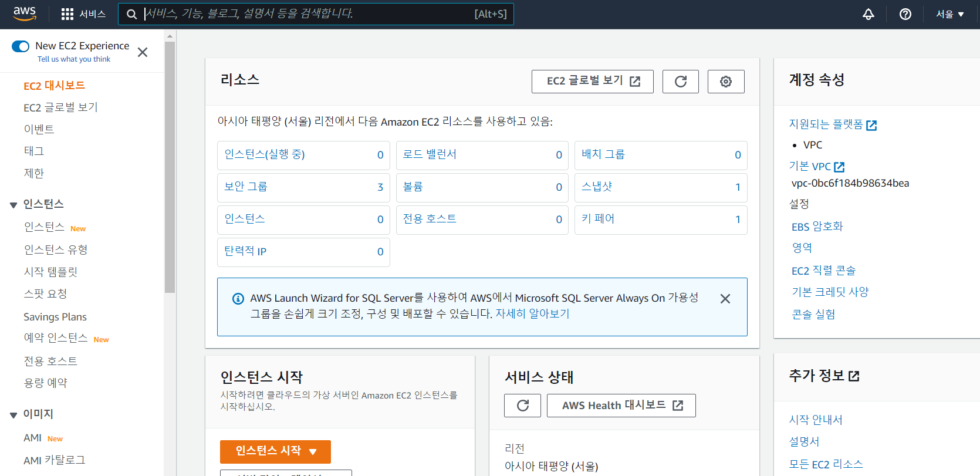980x476 pixels.
Task: Open 기본 VPC external link
Action: 817,167
